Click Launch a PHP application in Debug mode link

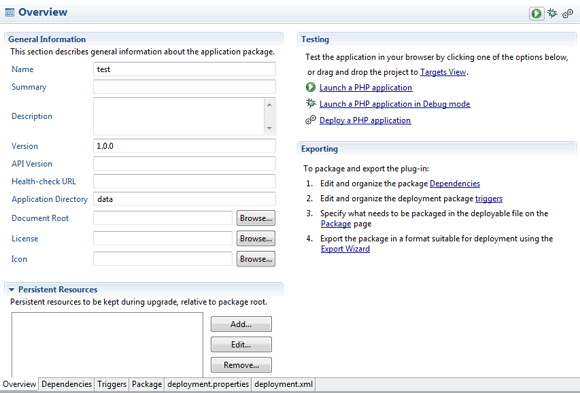pos(395,104)
